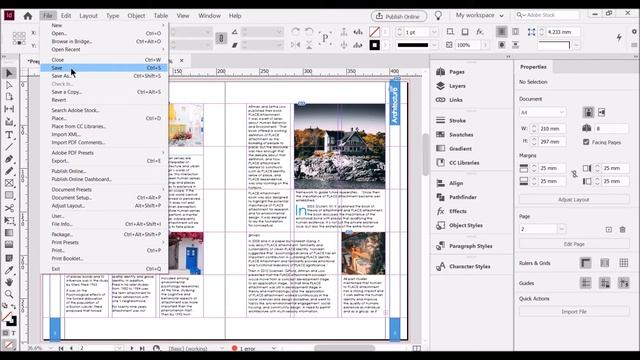This screenshot has width=640, height=360.
Task: Open the Layers panel
Action: click(451, 86)
